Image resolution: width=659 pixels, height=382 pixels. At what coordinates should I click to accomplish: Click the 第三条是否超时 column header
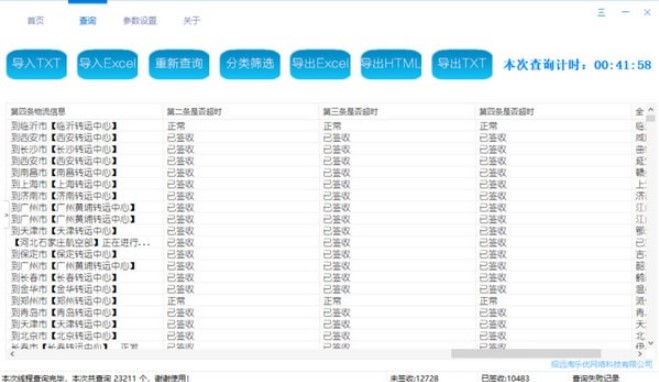click(397, 111)
